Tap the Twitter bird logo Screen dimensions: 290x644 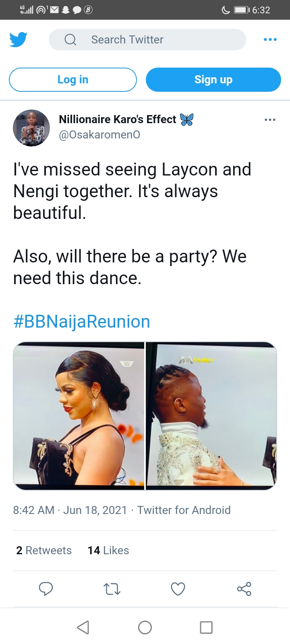[18, 39]
